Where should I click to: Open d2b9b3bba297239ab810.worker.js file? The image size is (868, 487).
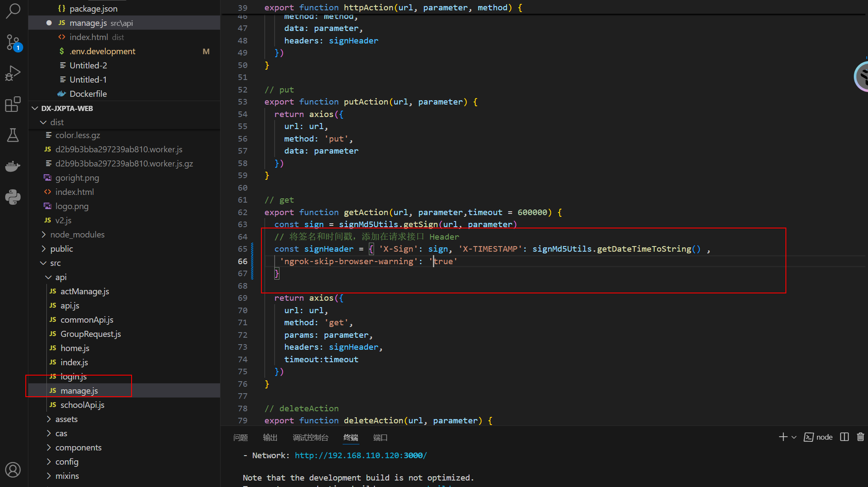[x=124, y=149]
